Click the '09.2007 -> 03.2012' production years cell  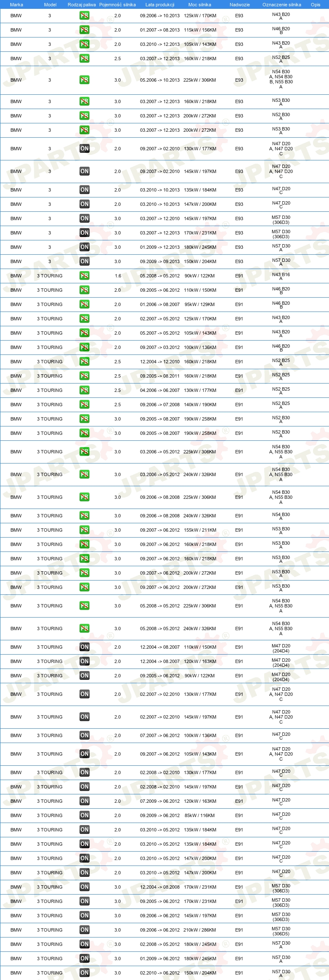[x=160, y=347]
